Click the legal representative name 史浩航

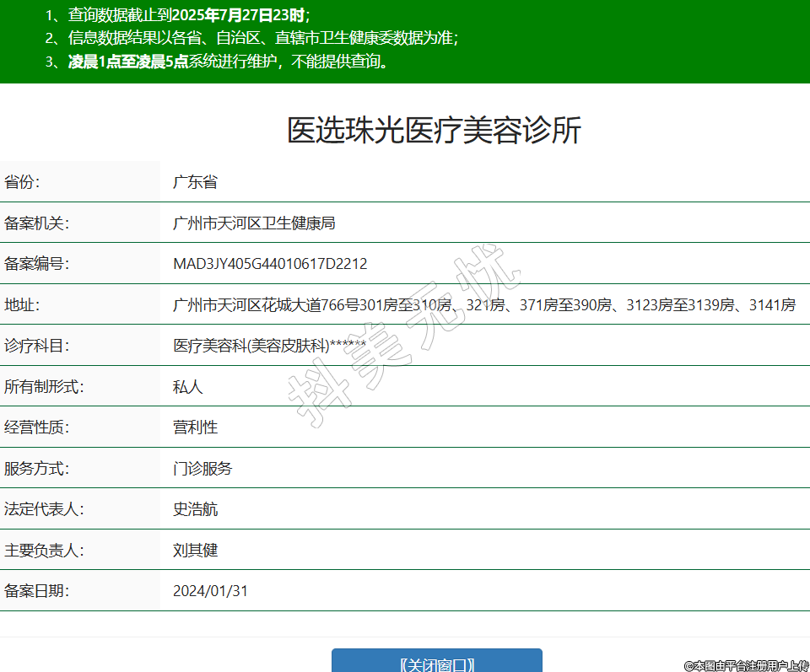195,509
